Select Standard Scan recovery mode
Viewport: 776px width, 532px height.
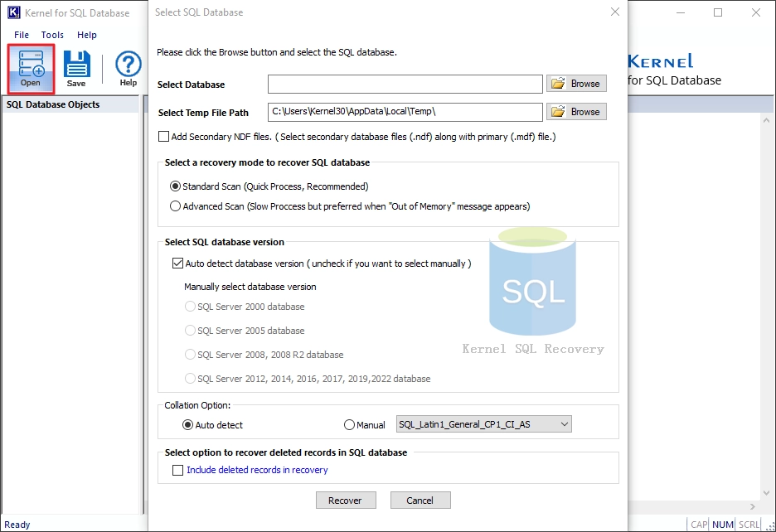click(x=175, y=186)
